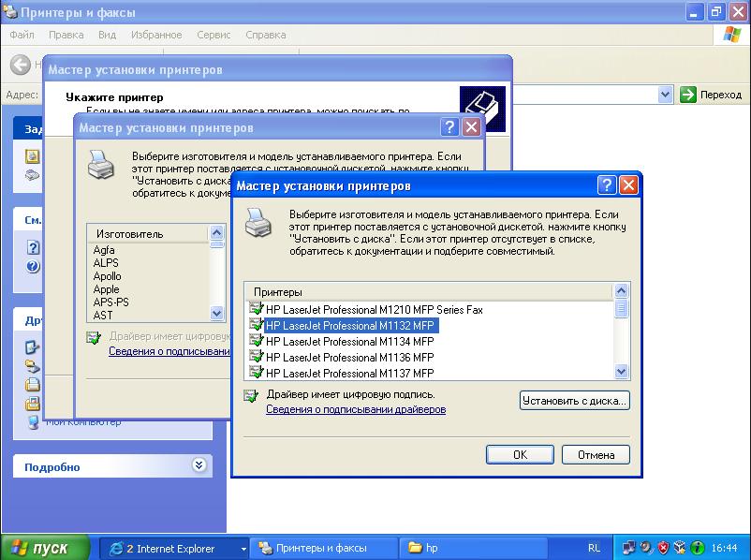Open the Правка menu

pos(66,35)
